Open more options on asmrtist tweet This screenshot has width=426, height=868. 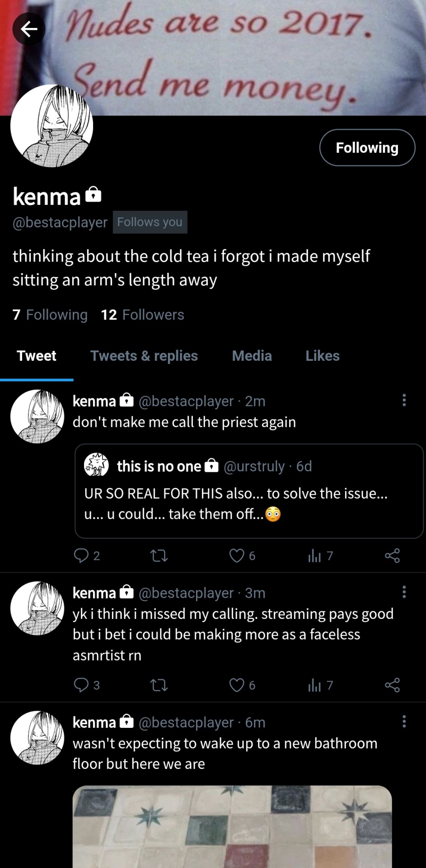[x=404, y=592]
